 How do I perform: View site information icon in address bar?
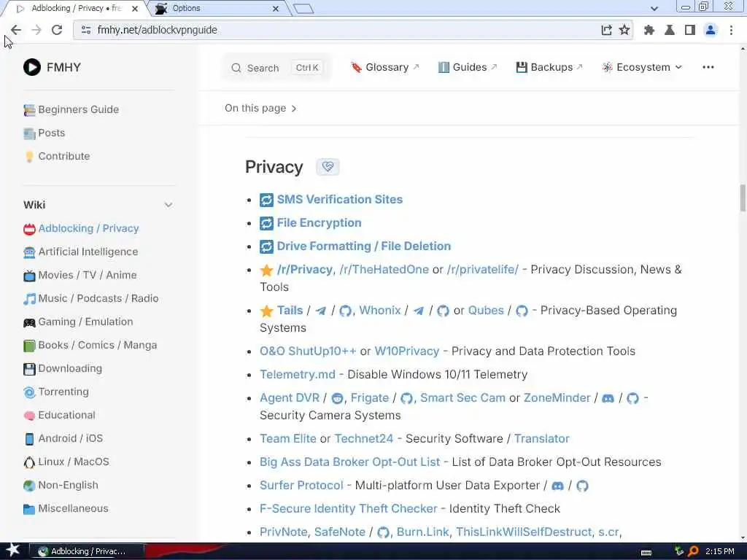pos(86,30)
